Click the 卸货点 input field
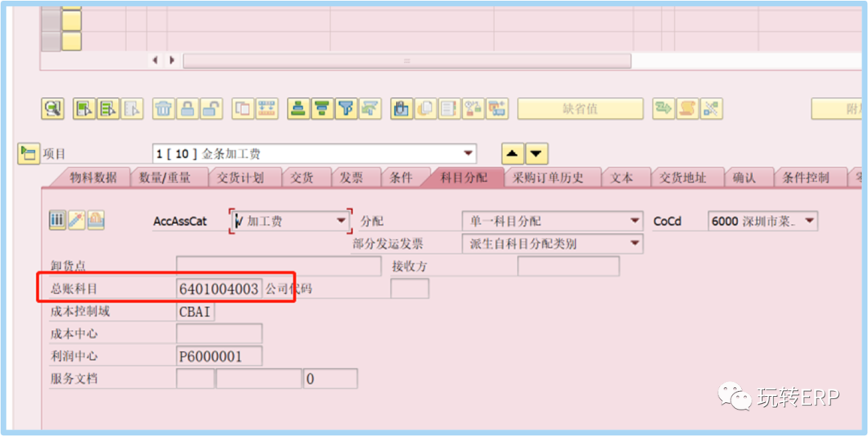Viewport: 868px width, 436px height. (x=278, y=267)
